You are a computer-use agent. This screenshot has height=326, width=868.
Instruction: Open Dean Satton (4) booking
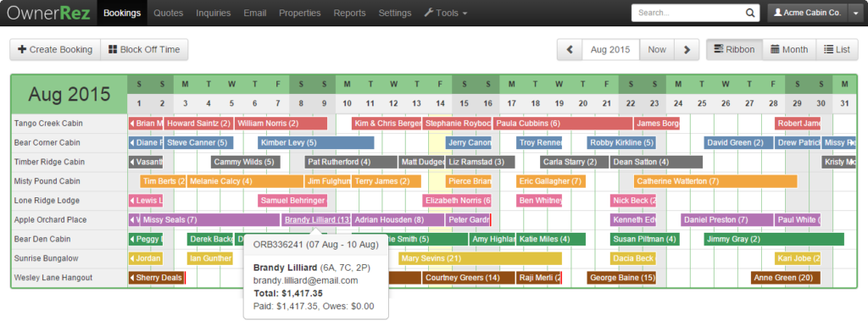click(657, 162)
